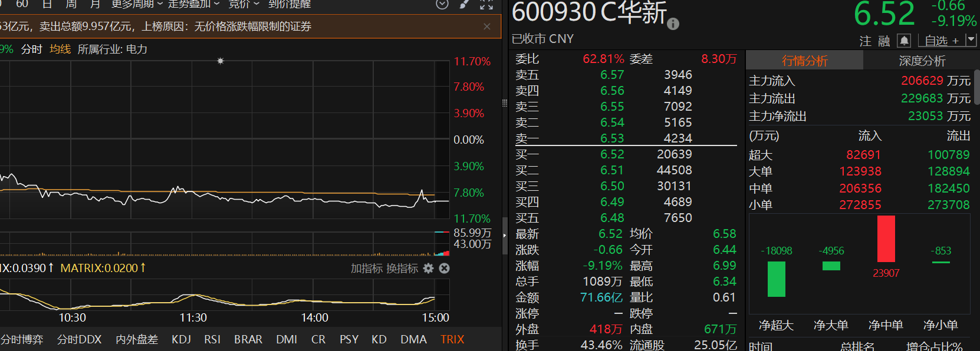Open indicator settings gear icon
Image resolution: width=980 pixels, height=351 pixels.
coord(429,269)
